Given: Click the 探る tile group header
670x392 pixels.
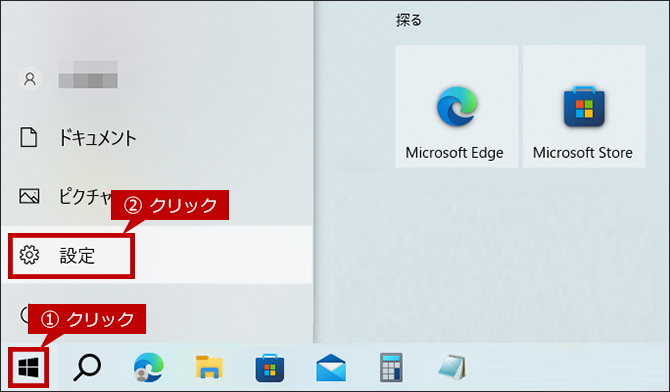Looking at the screenshot, I should coord(408,20).
